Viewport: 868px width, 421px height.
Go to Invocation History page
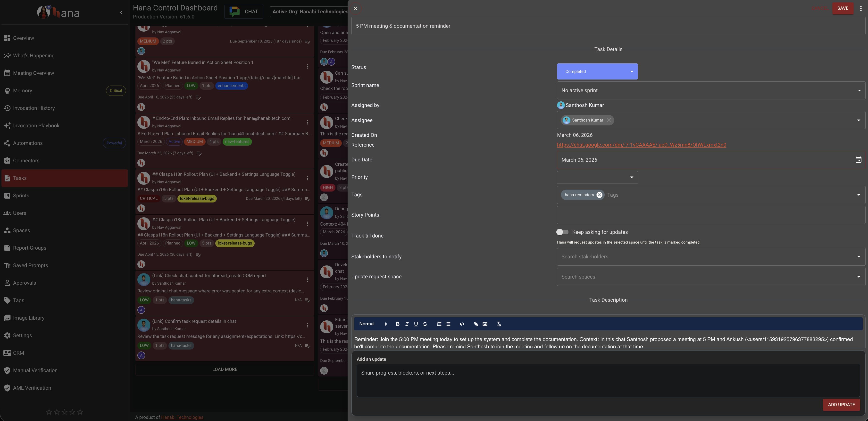[x=34, y=108]
